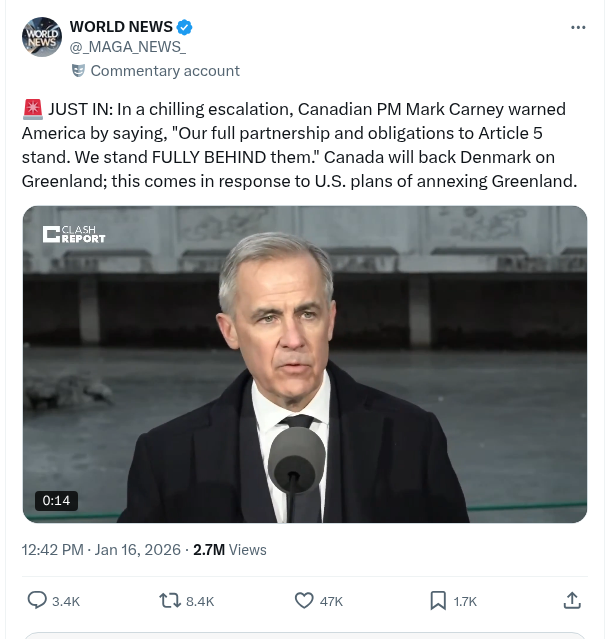Like the post with the heart icon

304,601
